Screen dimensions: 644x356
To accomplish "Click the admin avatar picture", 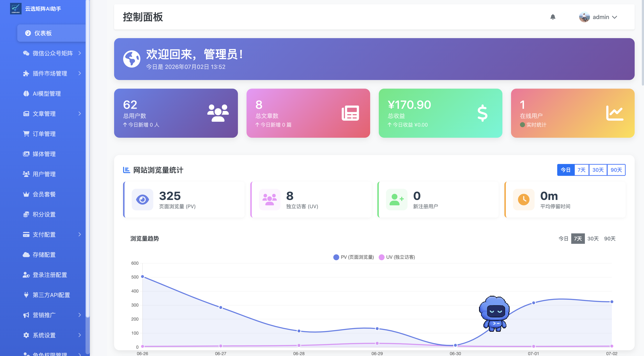I will click(x=584, y=17).
